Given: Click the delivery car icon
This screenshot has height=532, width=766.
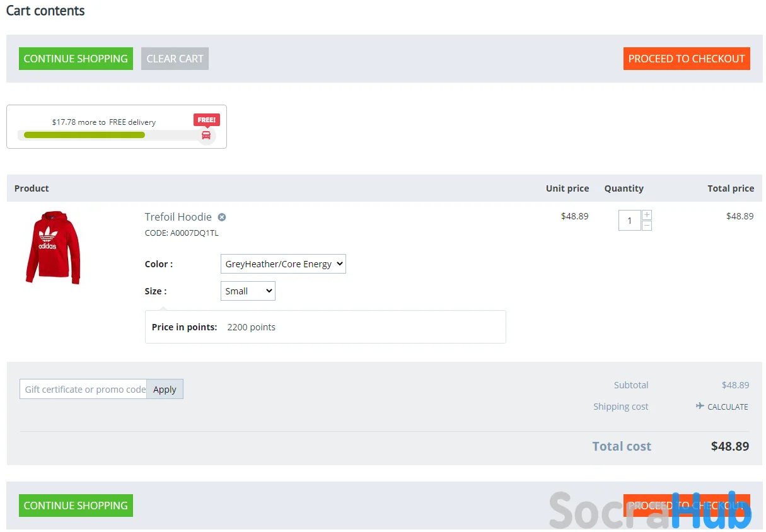Looking at the screenshot, I should click(206, 135).
